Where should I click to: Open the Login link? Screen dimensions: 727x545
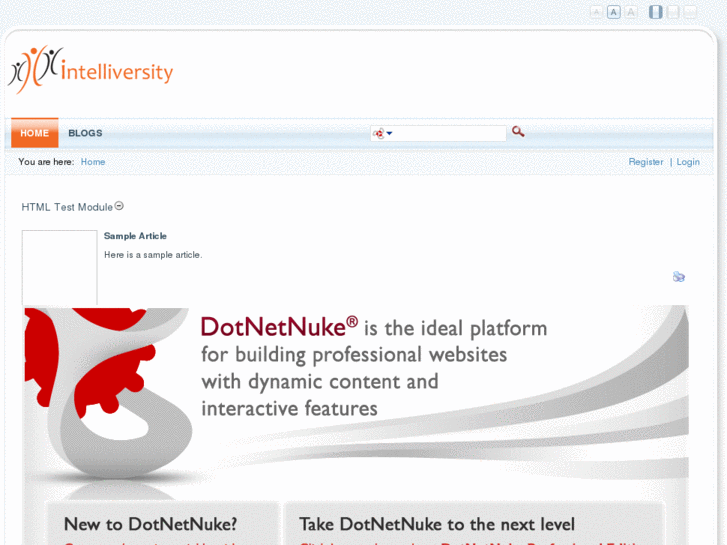pyautogui.click(x=688, y=162)
